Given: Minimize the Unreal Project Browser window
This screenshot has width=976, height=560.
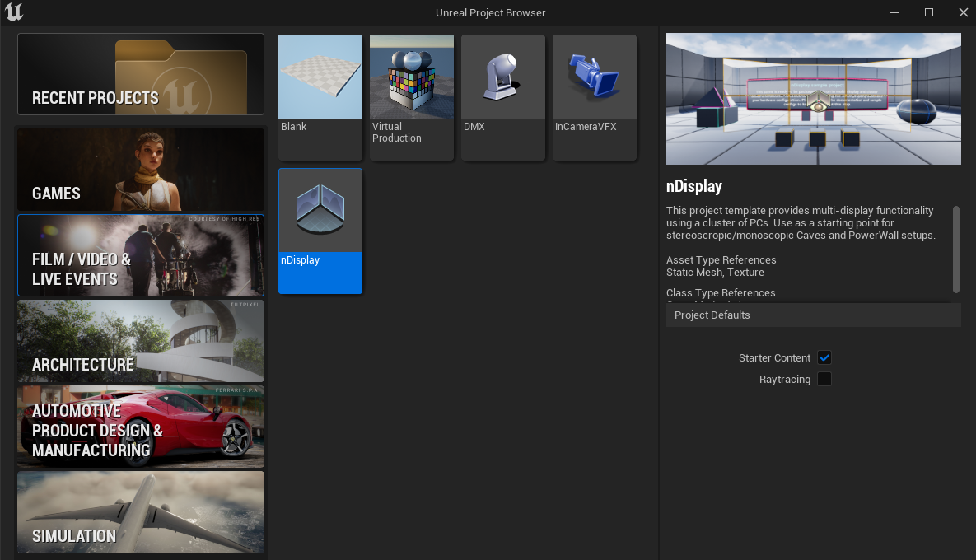Looking at the screenshot, I should (894, 12).
